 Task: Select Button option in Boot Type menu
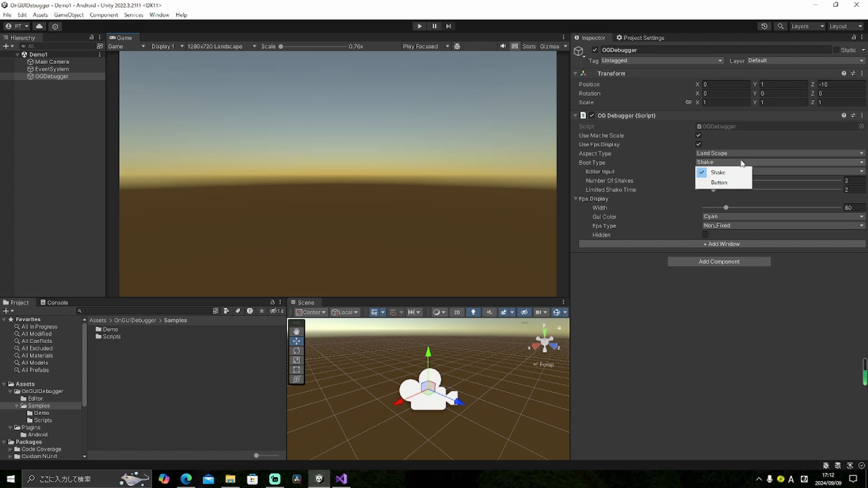[723, 183]
